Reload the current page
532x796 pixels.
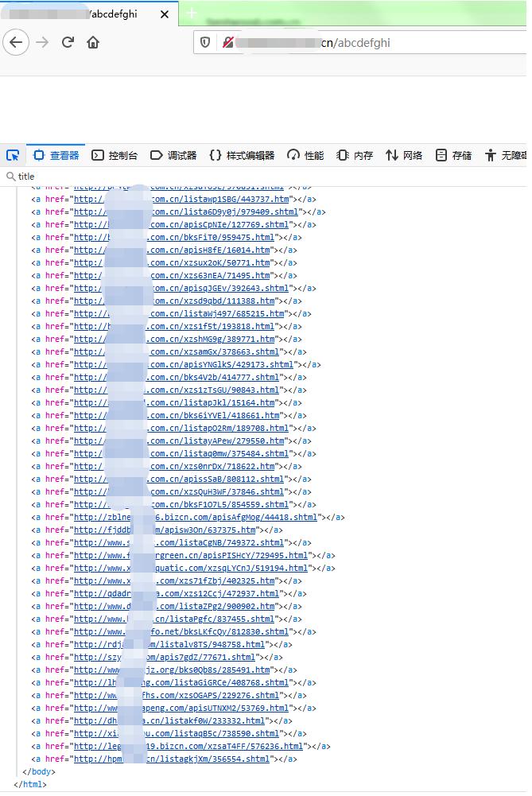[68, 42]
